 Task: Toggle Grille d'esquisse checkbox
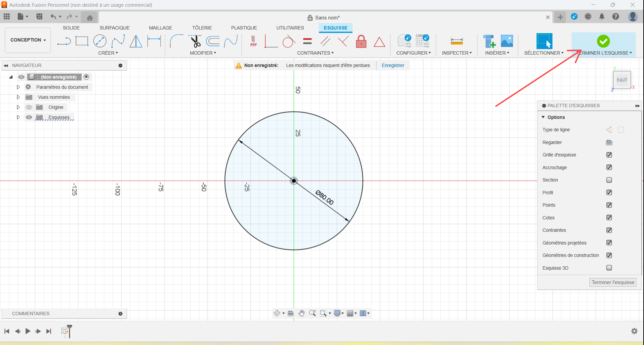coord(609,155)
